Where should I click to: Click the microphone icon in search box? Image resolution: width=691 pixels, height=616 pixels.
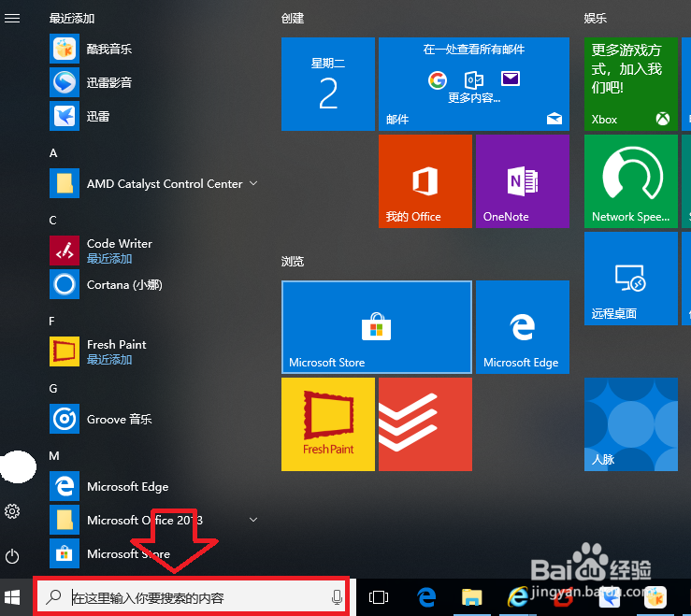point(337,597)
